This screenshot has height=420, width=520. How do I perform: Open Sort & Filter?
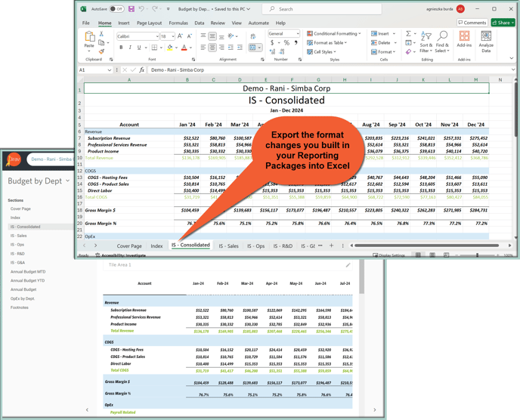point(426,42)
